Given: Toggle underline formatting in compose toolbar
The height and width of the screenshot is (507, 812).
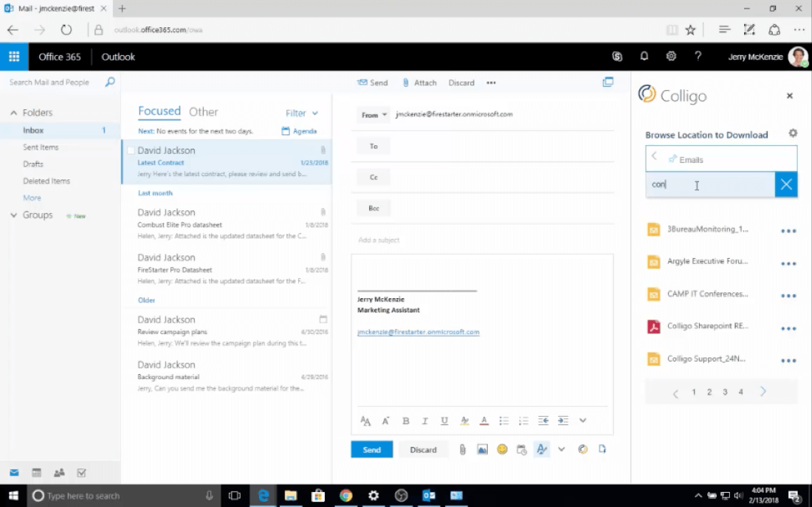Looking at the screenshot, I should pyautogui.click(x=444, y=420).
